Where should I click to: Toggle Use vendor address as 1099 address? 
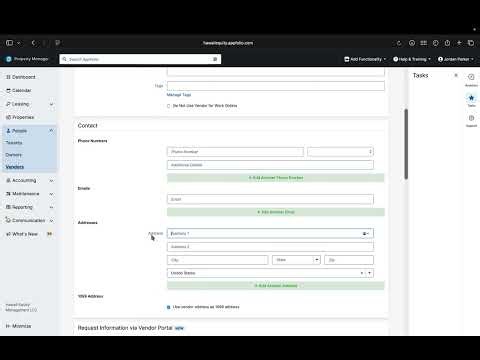pos(168,307)
